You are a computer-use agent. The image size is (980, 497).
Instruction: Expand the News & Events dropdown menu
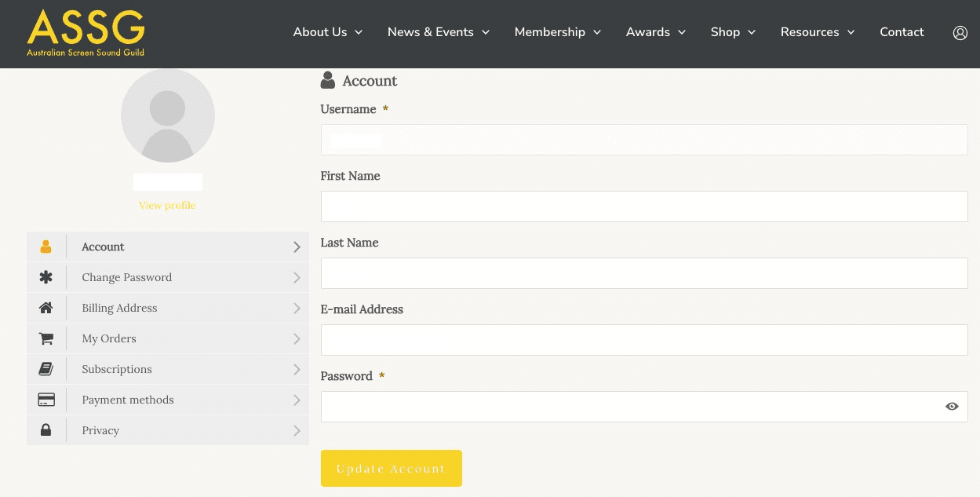438,32
